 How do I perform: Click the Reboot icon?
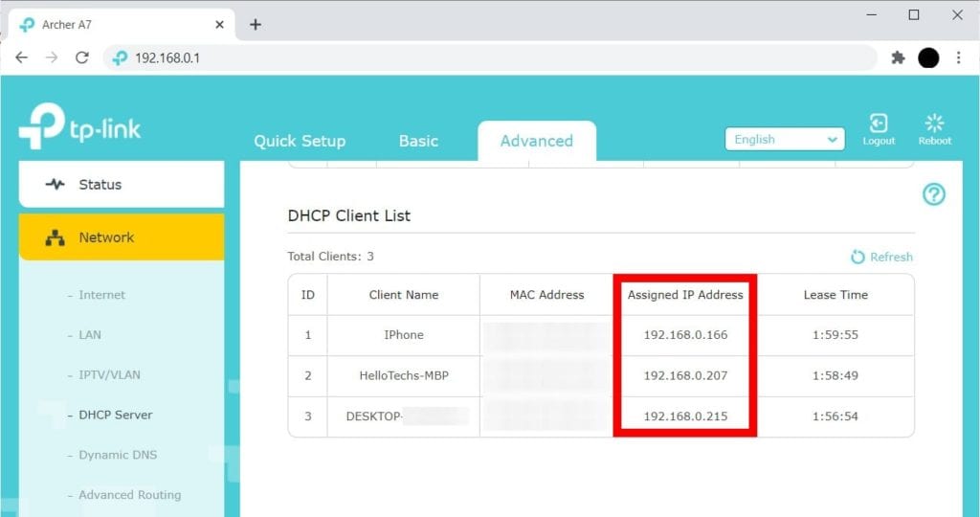point(935,124)
